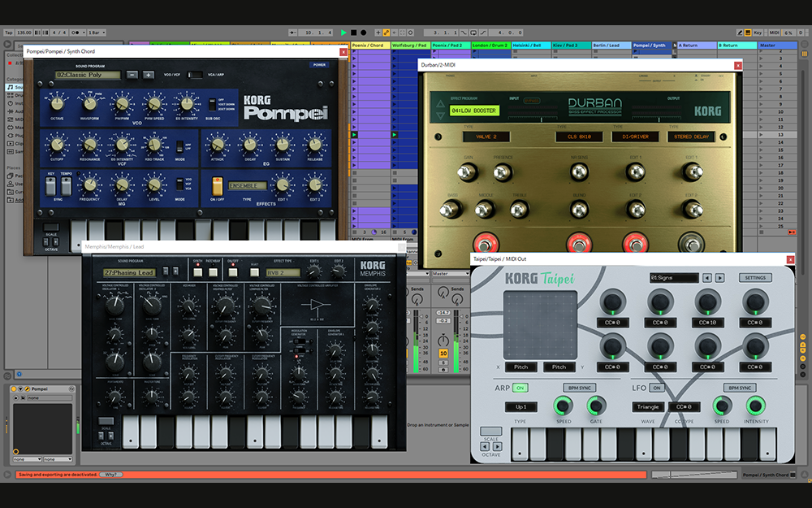Click the round Record button in the transport bar
Image resolution: width=812 pixels, height=508 pixels.
click(x=364, y=33)
